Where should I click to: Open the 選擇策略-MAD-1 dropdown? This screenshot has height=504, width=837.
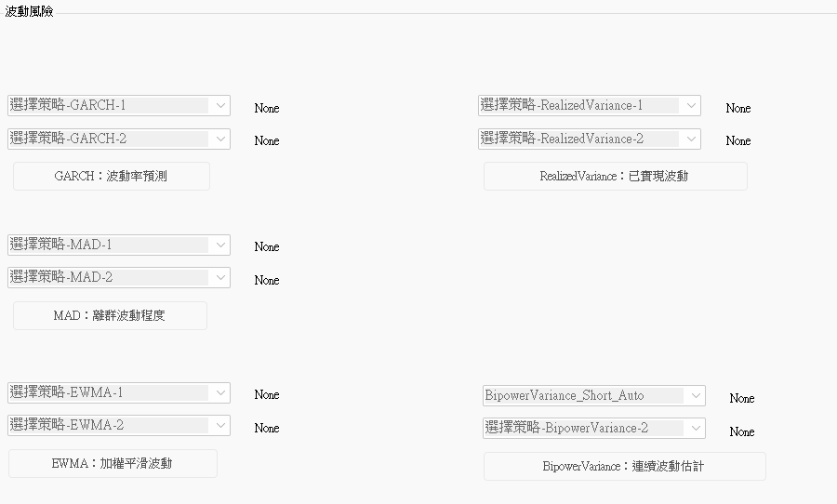tap(118, 245)
